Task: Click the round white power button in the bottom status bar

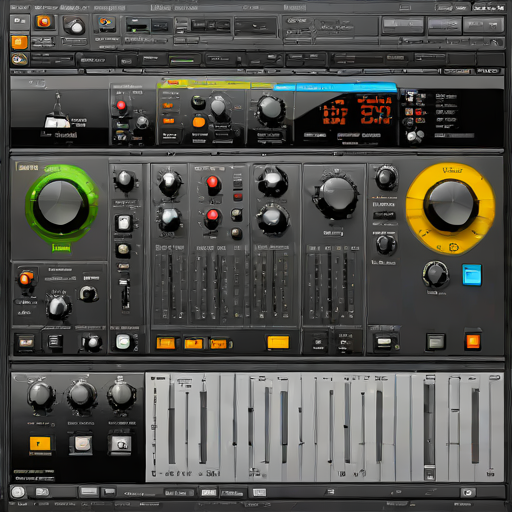Action: tap(18, 492)
